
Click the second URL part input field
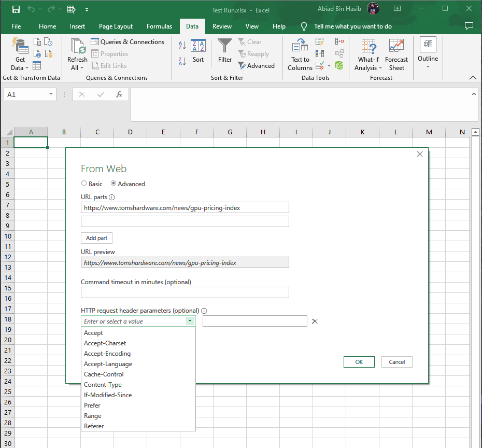pyautogui.click(x=185, y=221)
